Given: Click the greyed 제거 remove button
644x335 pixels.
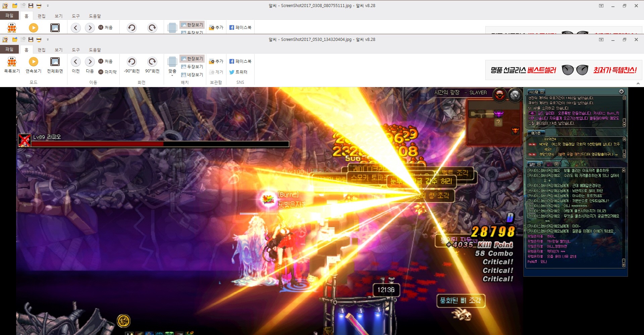Looking at the screenshot, I should [216, 72].
